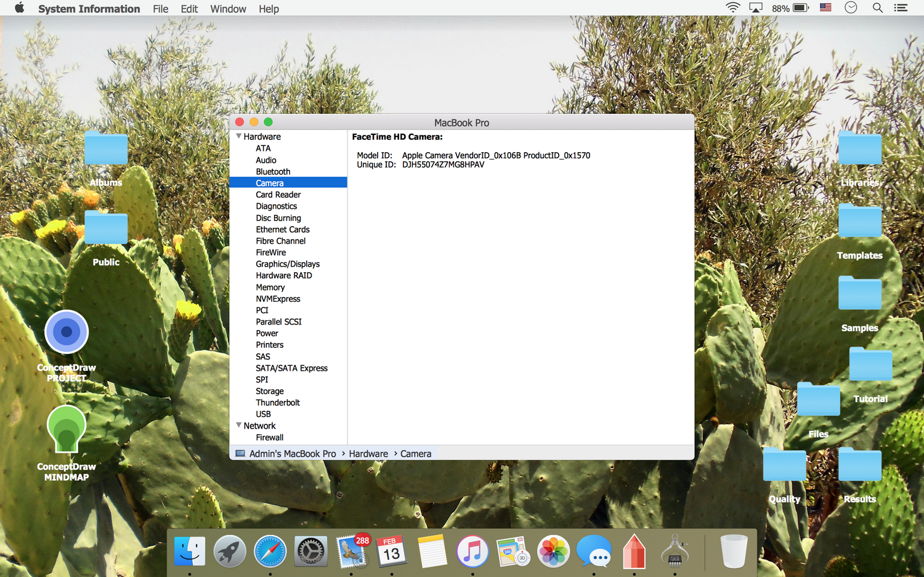Image resolution: width=924 pixels, height=577 pixels.
Task: Open the File menu in System Information
Action: 160,9
